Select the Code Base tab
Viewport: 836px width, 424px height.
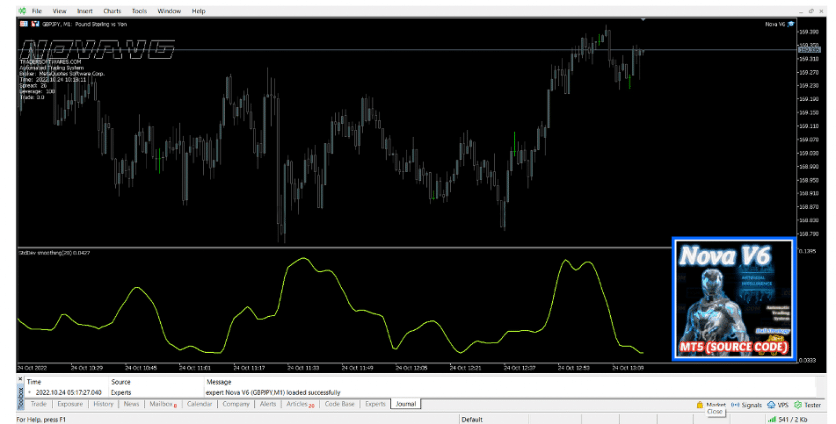pyautogui.click(x=341, y=404)
